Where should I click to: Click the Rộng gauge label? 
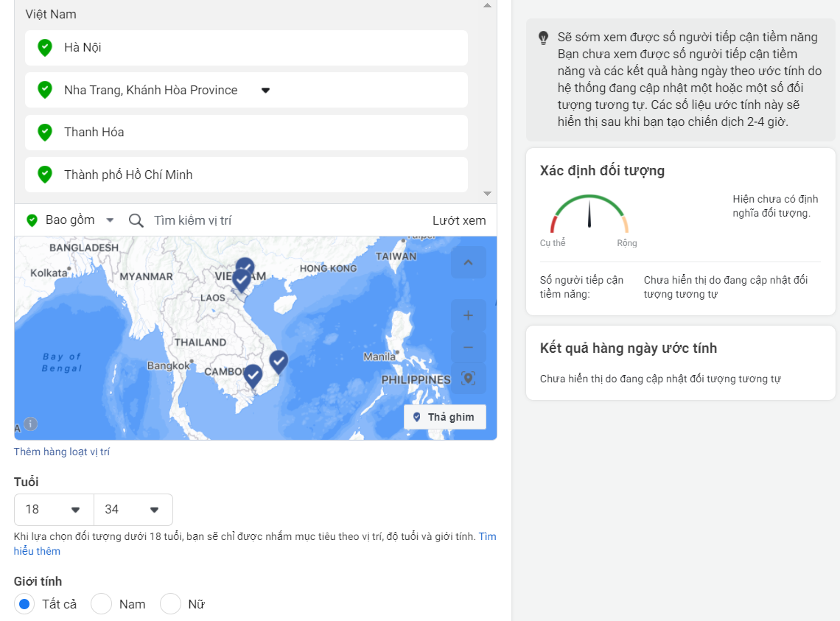pyautogui.click(x=627, y=242)
